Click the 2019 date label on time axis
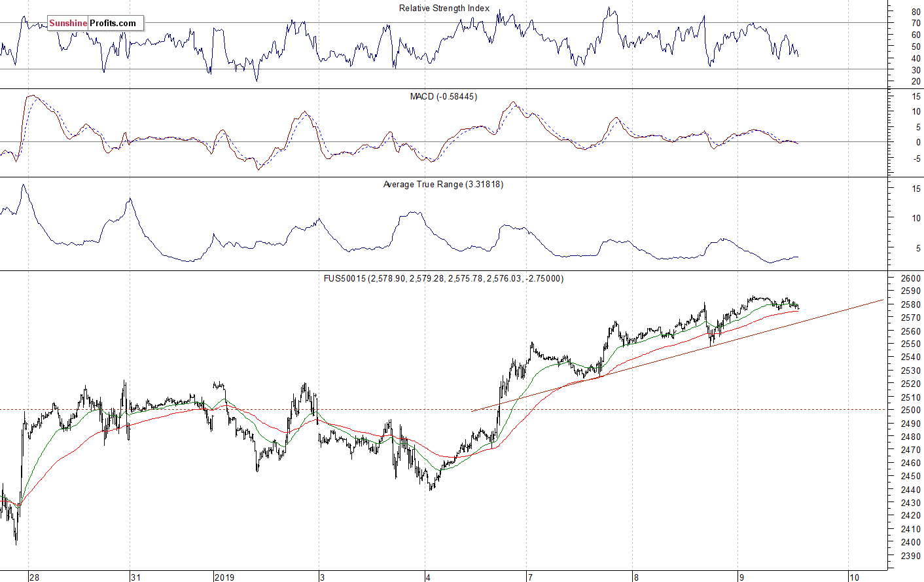 [x=224, y=577]
